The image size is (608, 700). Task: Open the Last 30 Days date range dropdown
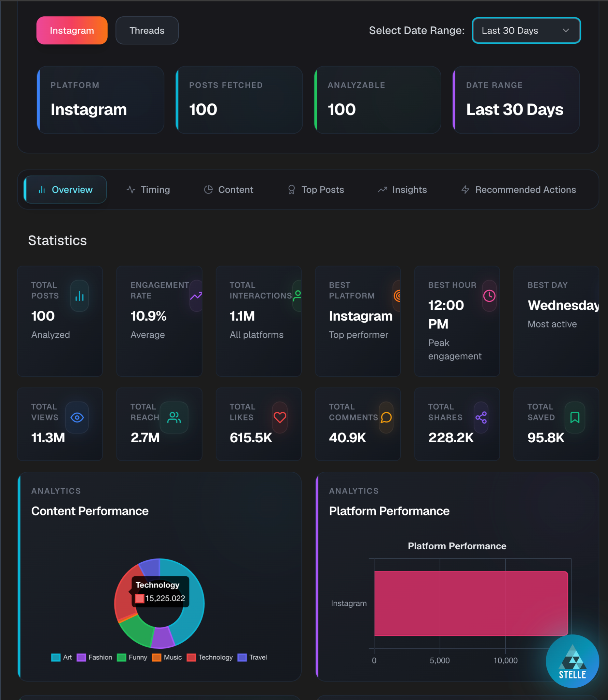(526, 30)
